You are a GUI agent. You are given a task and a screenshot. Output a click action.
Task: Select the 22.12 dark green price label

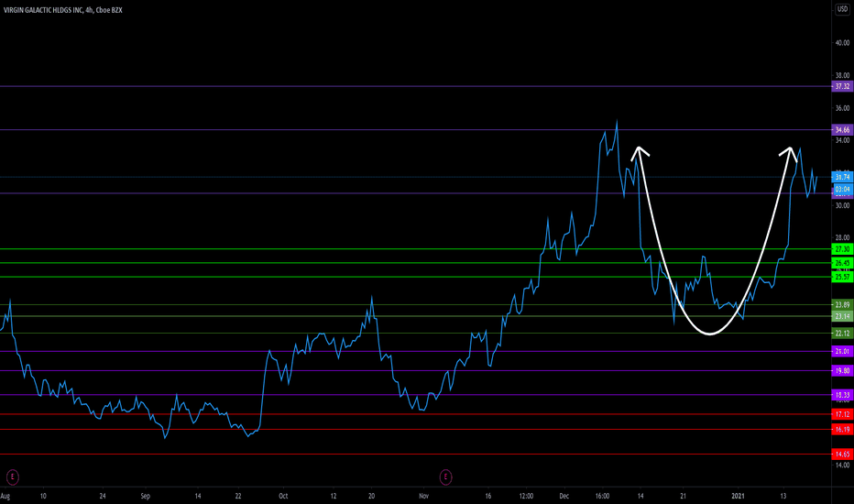(842, 333)
